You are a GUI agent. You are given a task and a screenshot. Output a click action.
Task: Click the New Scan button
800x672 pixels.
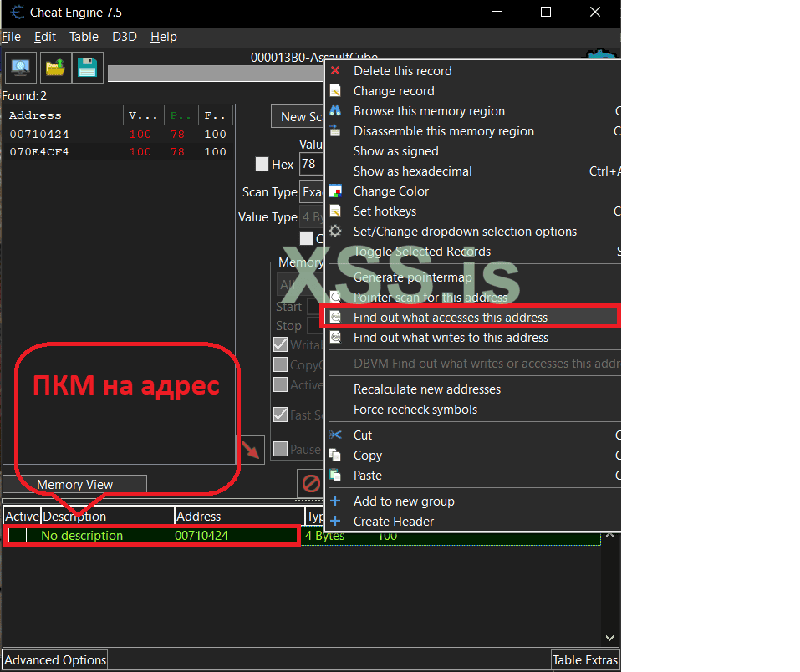(298, 117)
